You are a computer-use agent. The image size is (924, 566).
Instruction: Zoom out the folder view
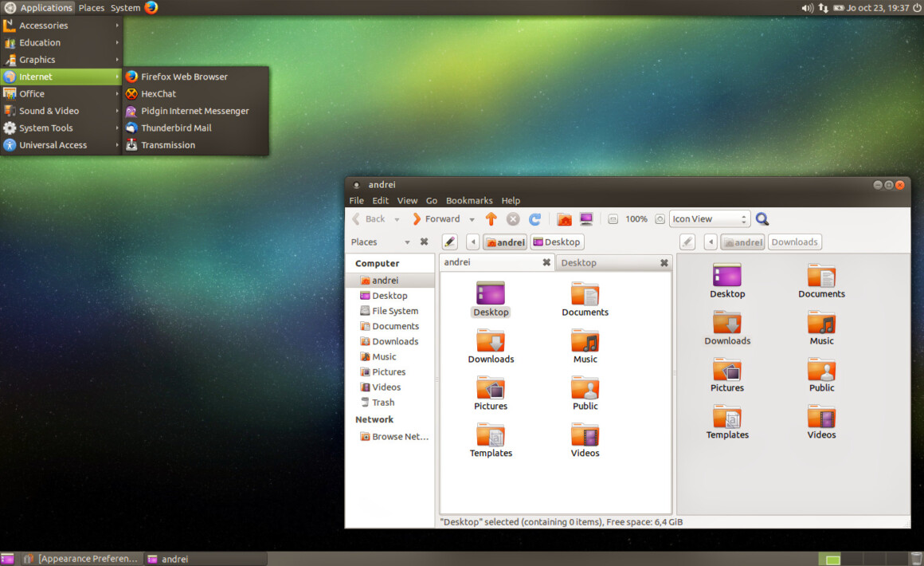pos(613,218)
